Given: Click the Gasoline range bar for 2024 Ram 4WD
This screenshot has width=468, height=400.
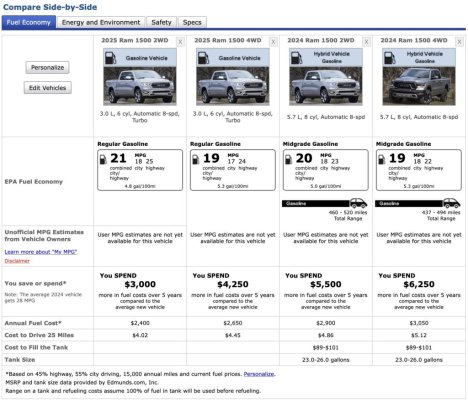Looking at the screenshot, I should point(409,203).
